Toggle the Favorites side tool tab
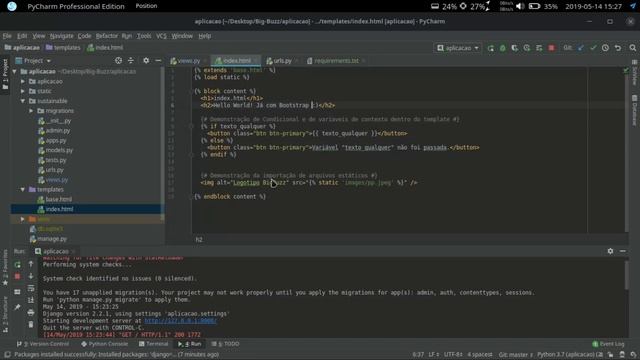The height and width of the screenshot is (360, 640). tap(5, 267)
